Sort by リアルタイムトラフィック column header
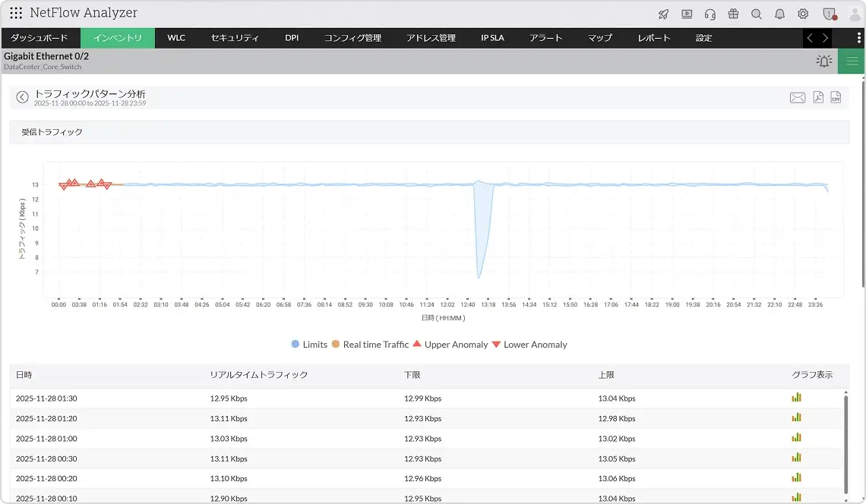The image size is (866, 504). click(x=258, y=375)
